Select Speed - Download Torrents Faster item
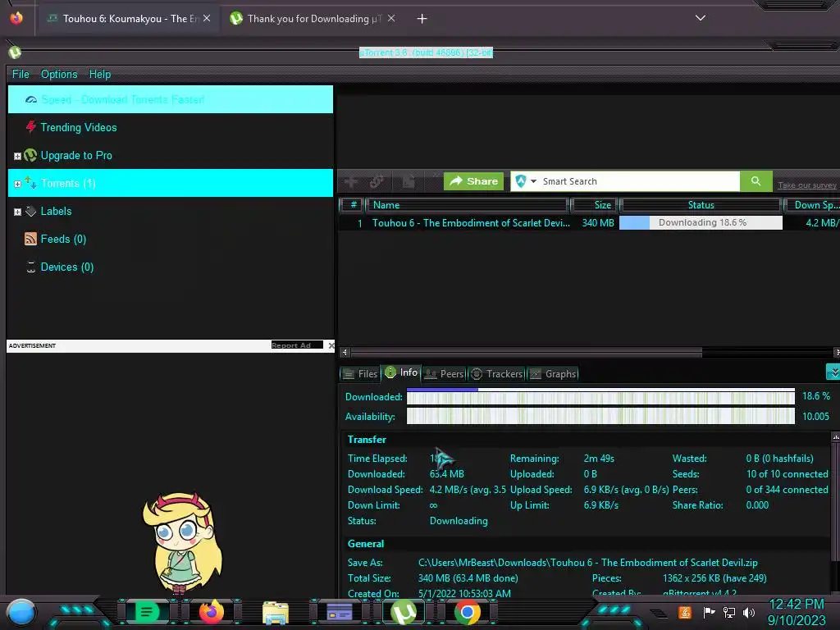 (x=171, y=99)
